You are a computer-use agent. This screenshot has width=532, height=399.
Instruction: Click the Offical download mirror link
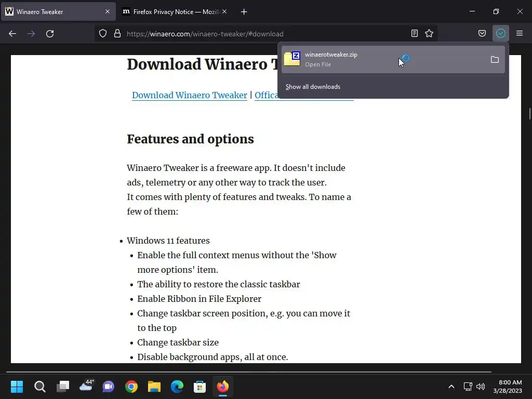(267, 96)
